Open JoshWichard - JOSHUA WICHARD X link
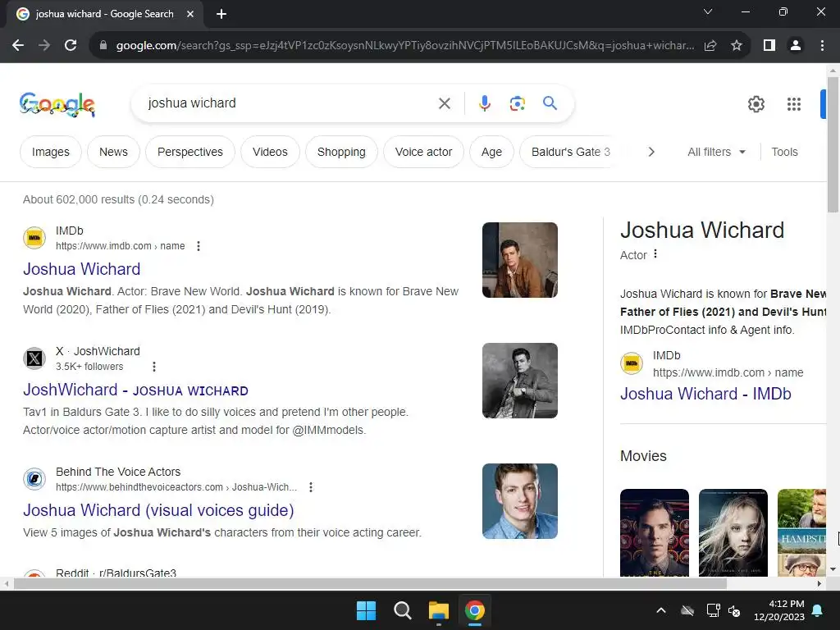840x630 pixels. pos(135,390)
